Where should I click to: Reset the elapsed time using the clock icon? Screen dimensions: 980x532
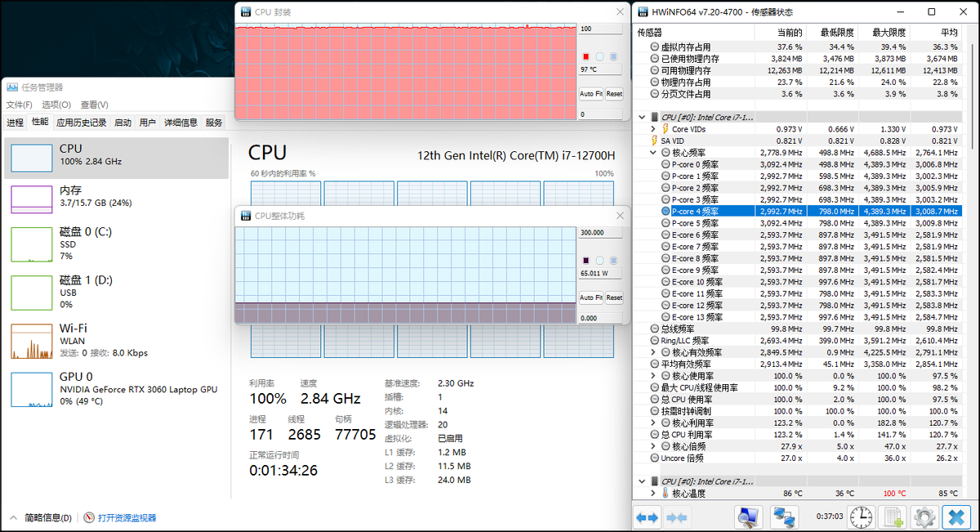coord(860,516)
